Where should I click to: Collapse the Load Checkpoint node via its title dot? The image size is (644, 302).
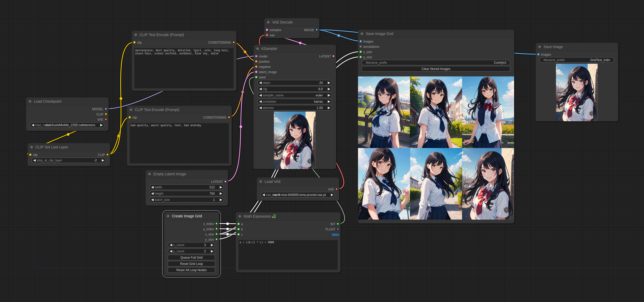point(30,101)
